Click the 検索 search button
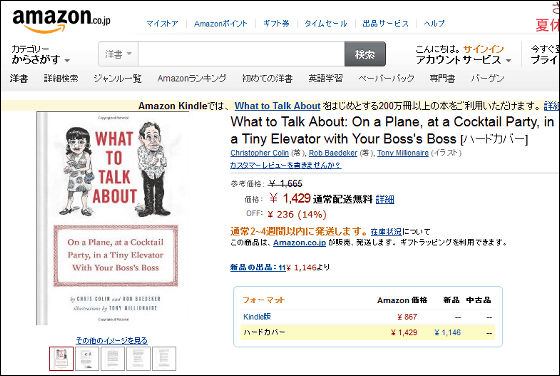560x376 pixels. [365, 54]
